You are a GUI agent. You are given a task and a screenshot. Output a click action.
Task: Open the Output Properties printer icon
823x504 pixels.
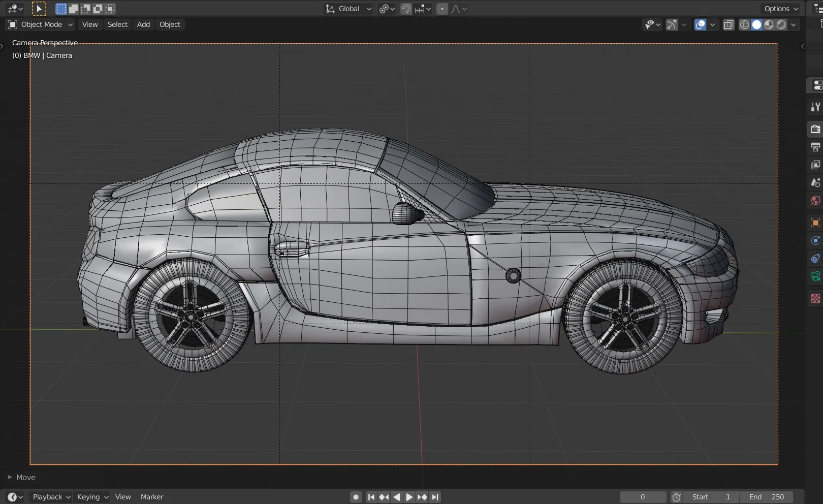coord(815,146)
